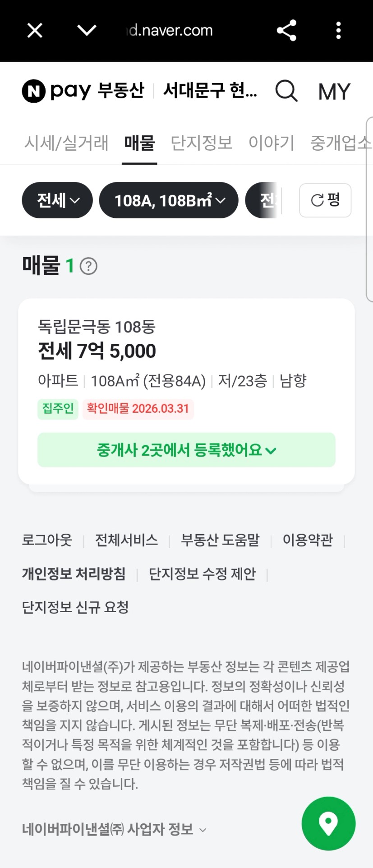
Task: Tap the MY button in the header
Action: tap(334, 92)
